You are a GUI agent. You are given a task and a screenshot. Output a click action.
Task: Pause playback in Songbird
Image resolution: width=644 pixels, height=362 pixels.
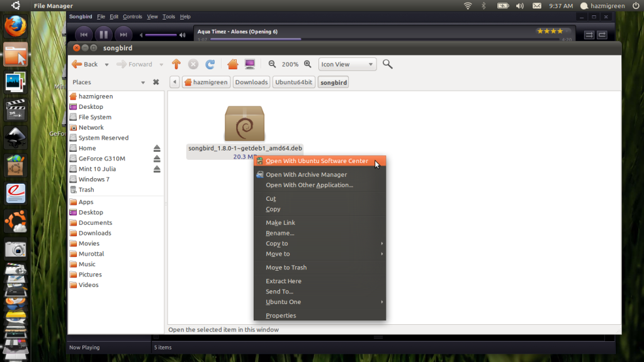coord(103,35)
